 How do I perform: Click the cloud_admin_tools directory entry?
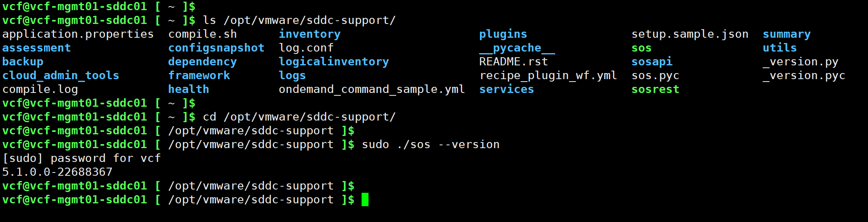[61, 75]
